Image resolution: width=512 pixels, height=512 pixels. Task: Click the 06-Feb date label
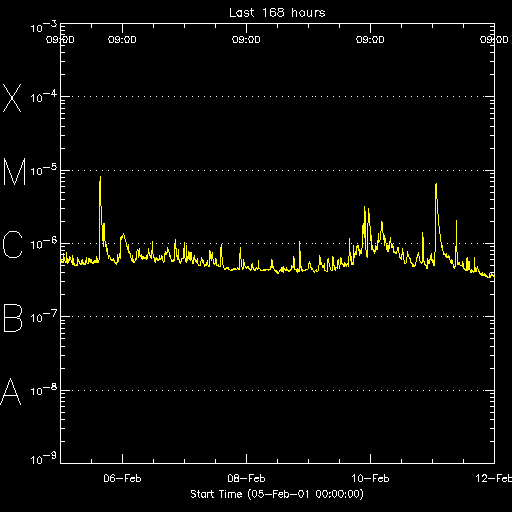[122, 478]
